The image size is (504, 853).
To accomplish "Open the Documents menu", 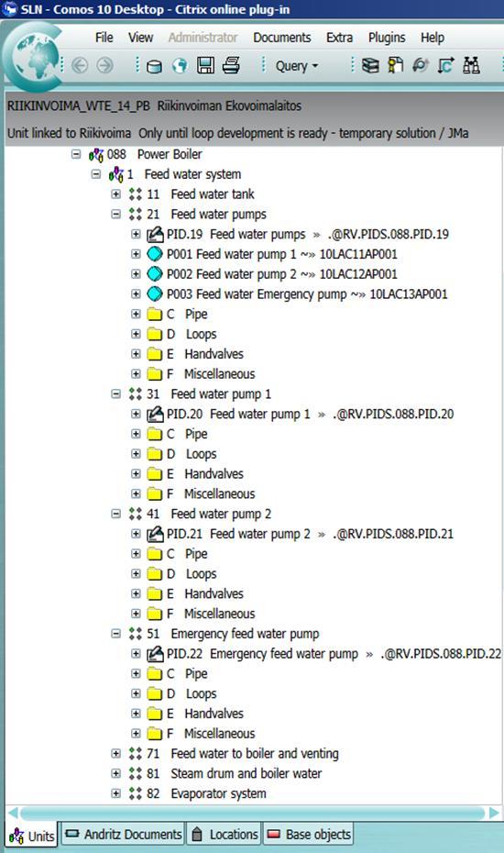I will 281,38.
